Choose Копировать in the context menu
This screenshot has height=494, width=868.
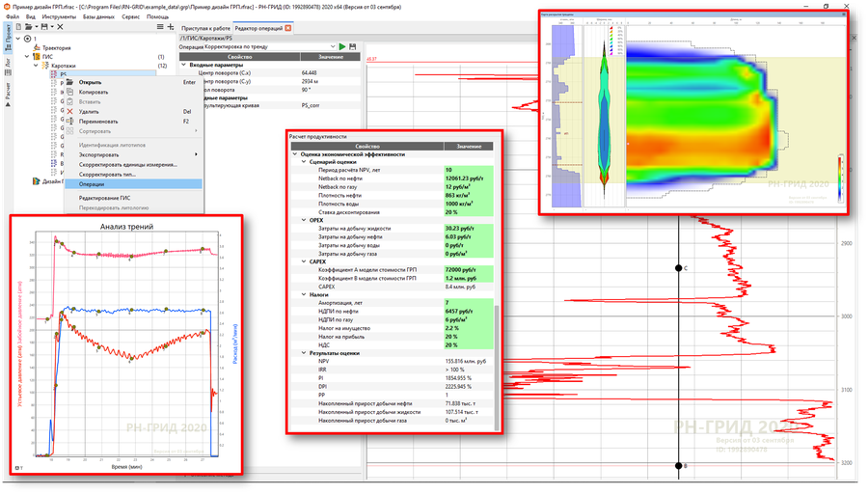coord(133,92)
